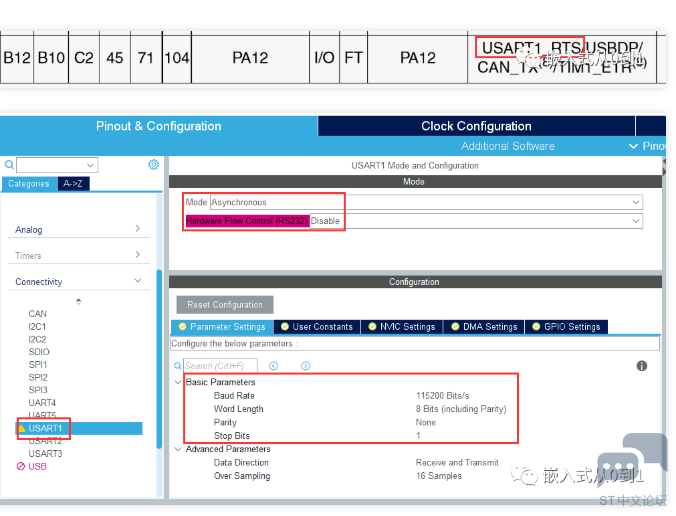The height and width of the screenshot is (516, 676).
Task: Collapse the Connectivity category
Action: click(x=137, y=282)
